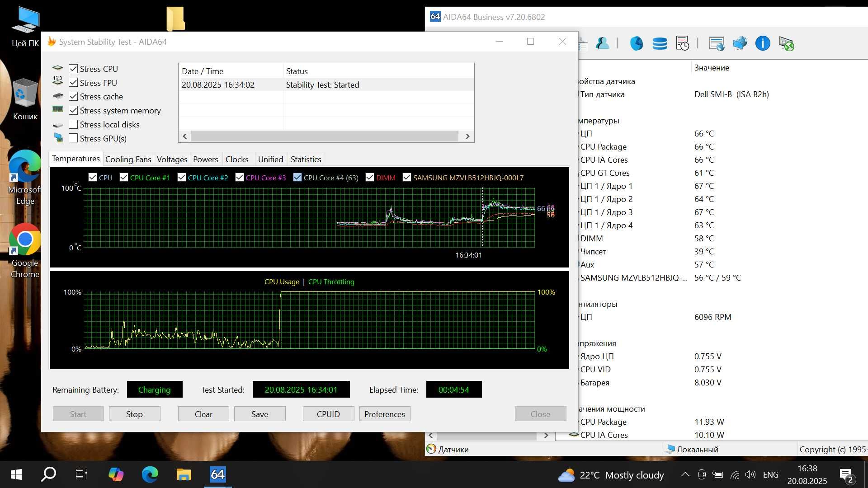Click the Sensors (Датчики) status bar icon
This screenshot has width=868, height=488.
(431, 449)
